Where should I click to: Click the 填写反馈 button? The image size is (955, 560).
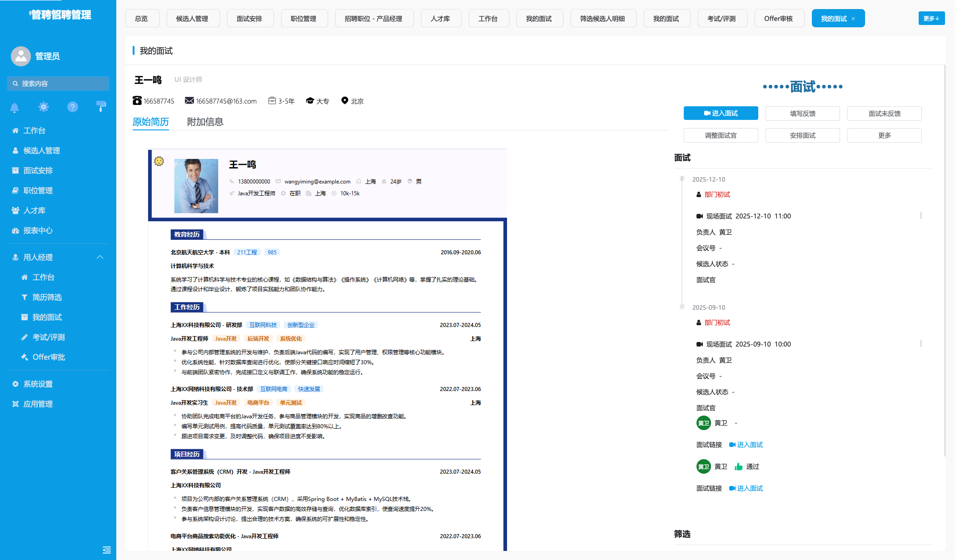pos(802,114)
